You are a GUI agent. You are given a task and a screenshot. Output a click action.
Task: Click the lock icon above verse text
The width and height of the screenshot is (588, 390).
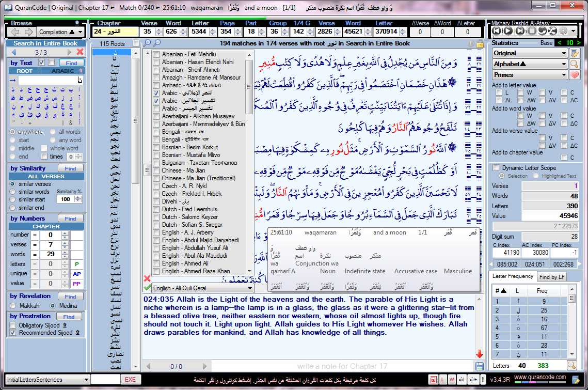click(479, 43)
